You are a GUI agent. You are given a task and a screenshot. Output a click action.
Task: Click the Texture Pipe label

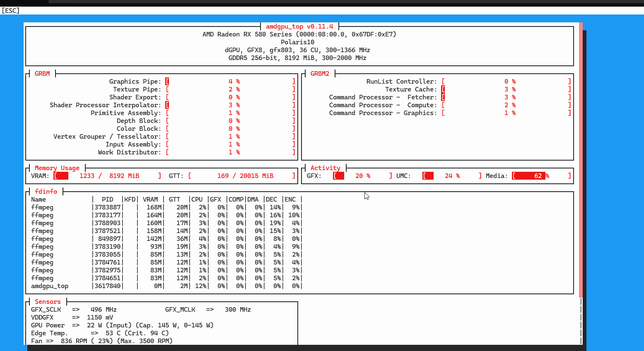(x=137, y=89)
